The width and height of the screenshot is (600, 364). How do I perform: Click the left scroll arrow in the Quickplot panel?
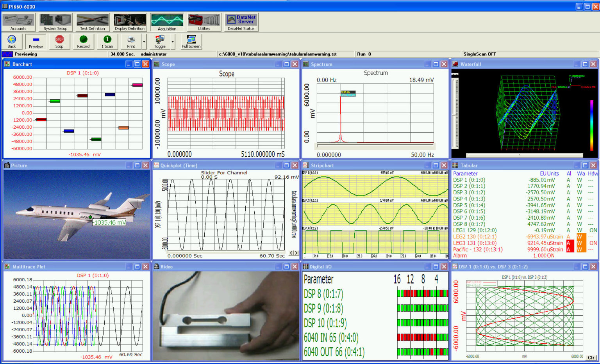click(291, 253)
